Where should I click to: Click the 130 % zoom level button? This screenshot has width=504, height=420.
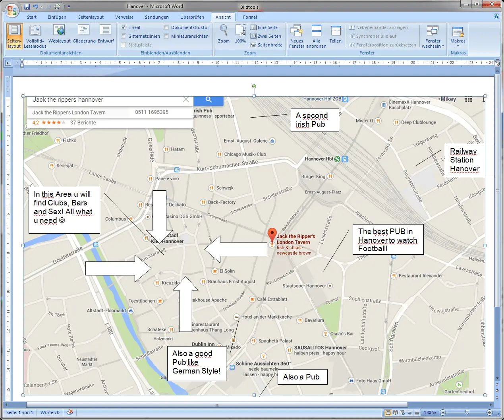[430, 412]
